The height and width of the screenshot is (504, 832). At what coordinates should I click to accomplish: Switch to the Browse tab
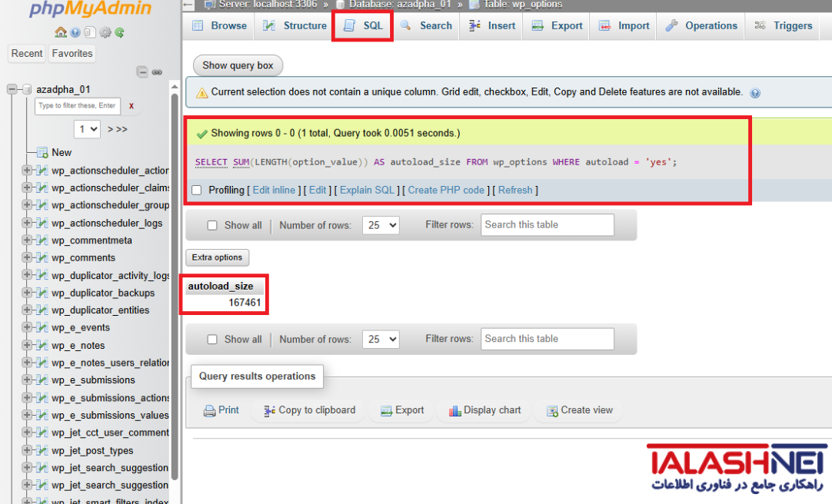tap(219, 25)
